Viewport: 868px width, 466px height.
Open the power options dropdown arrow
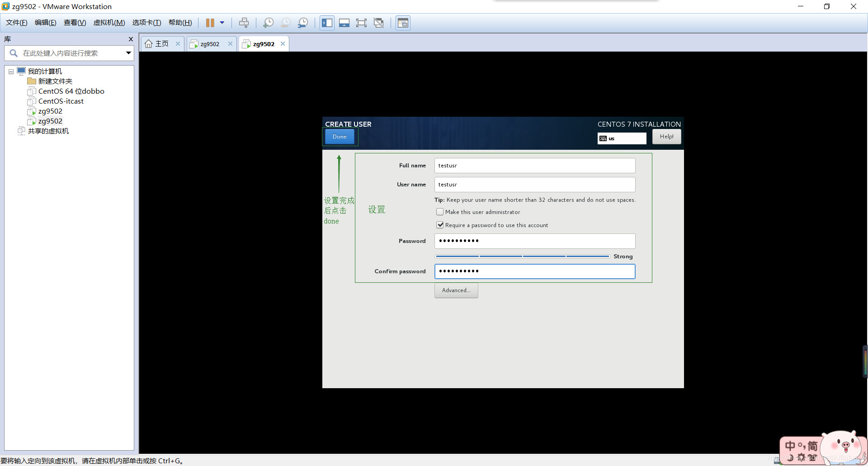[222, 23]
